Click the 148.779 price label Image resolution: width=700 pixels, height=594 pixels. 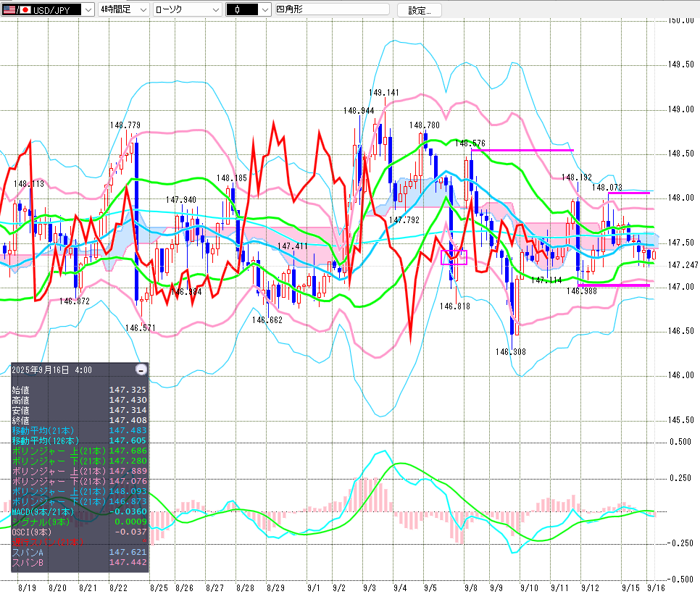click(125, 125)
